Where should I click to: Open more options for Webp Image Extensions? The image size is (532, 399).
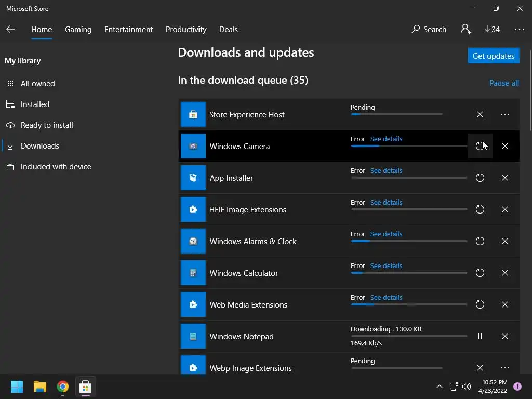pyautogui.click(x=505, y=368)
